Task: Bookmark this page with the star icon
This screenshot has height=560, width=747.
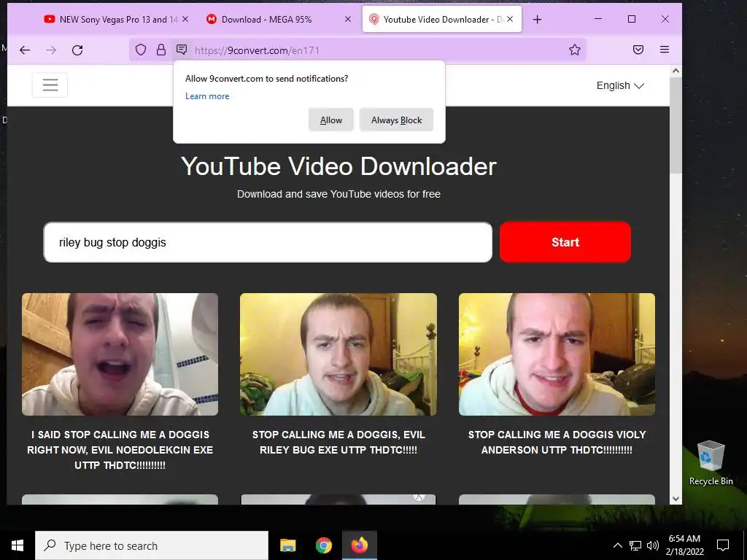Action: pyautogui.click(x=575, y=50)
